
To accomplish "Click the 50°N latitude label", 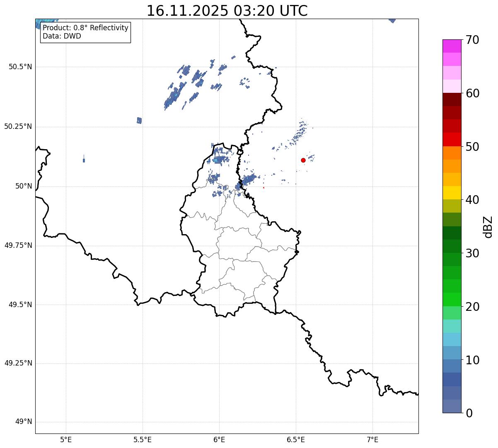I will [x=24, y=186].
